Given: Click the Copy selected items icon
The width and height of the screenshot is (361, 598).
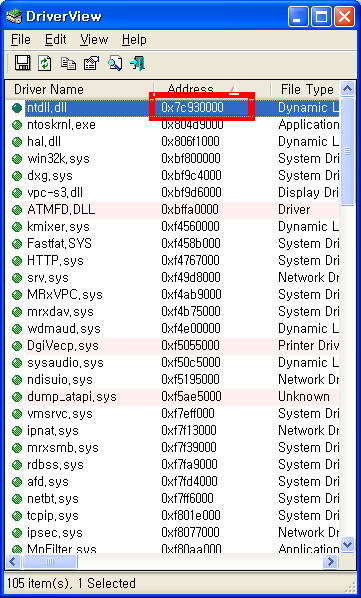Looking at the screenshot, I should [x=68, y=63].
